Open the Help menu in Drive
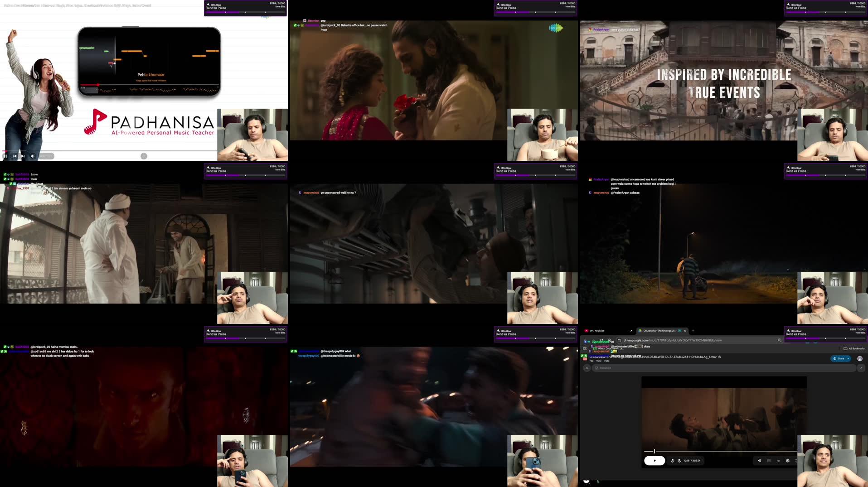 pos(606,361)
